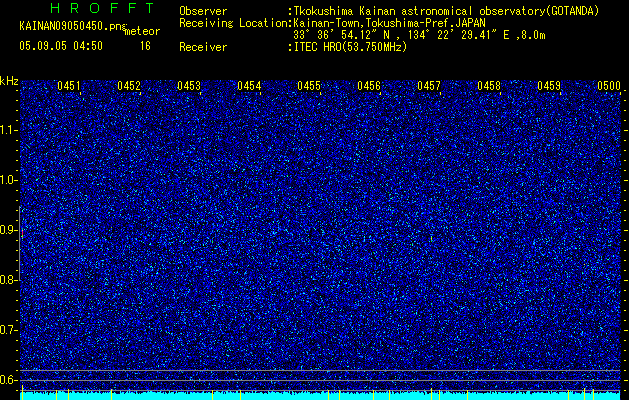Click the 0451 time axis label
Viewport: 629px width, 400px height.
69,86
